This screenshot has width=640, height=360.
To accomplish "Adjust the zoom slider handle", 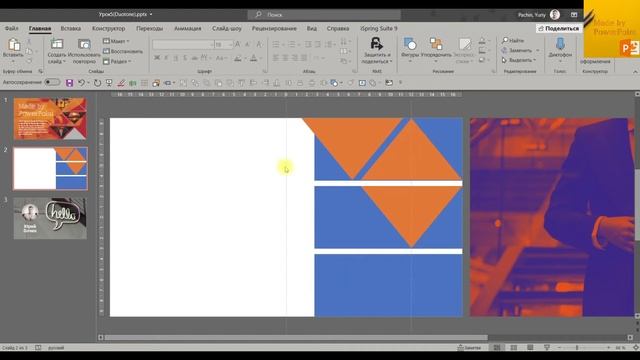I will pyautogui.click(x=577, y=348).
